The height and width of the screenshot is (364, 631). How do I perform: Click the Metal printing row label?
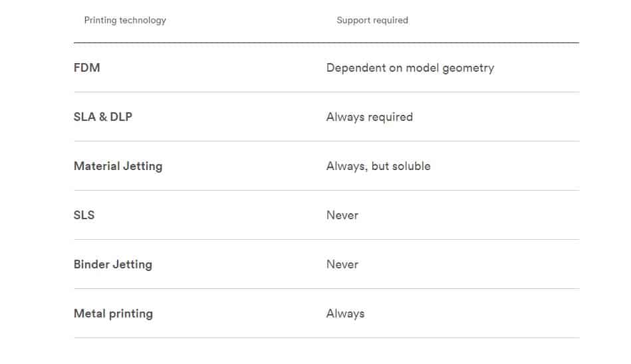tap(113, 314)
